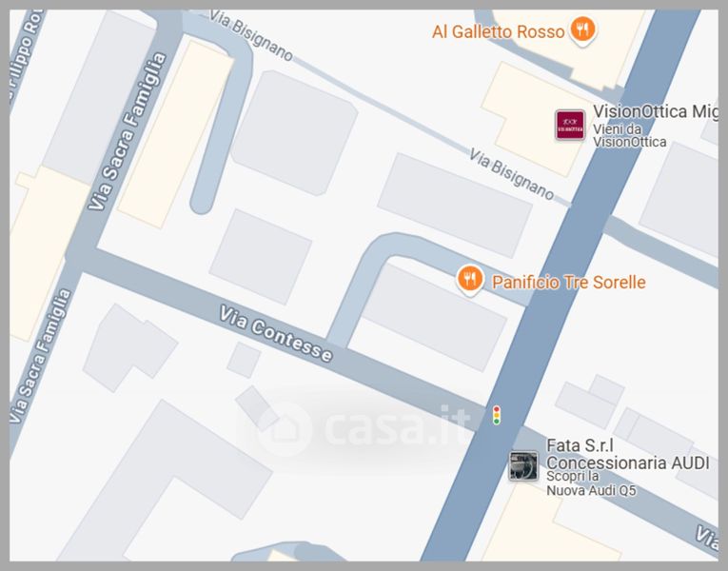Screen dimensions: 728x571
Task: Click the Via Contesse street label
Action: tap(276, 333)
